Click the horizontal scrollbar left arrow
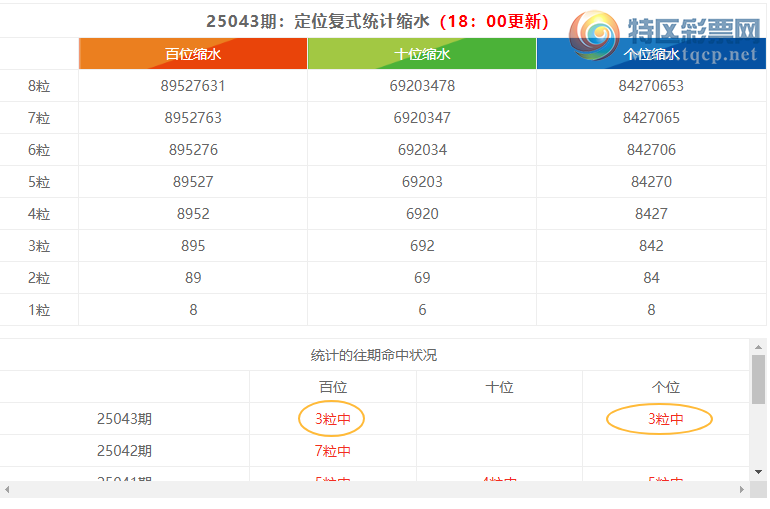Screen dimensions: 770x509 point(7,489)
